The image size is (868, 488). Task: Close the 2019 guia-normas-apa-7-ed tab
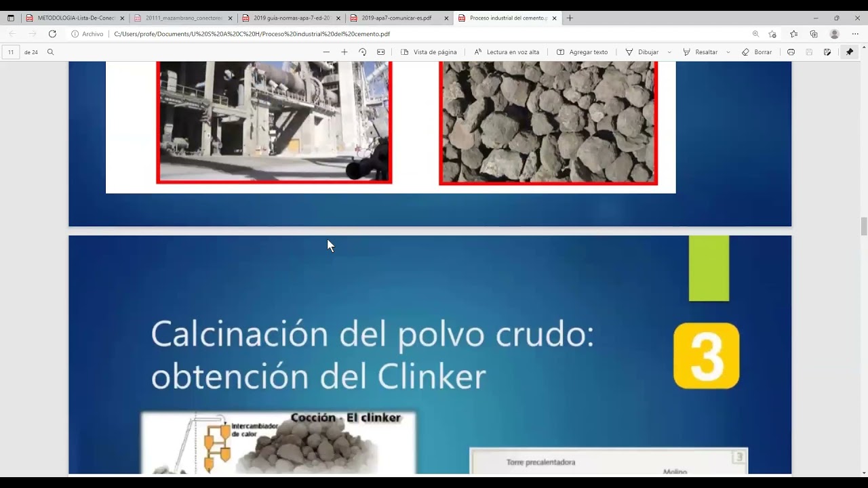click(x=338, y=18)
